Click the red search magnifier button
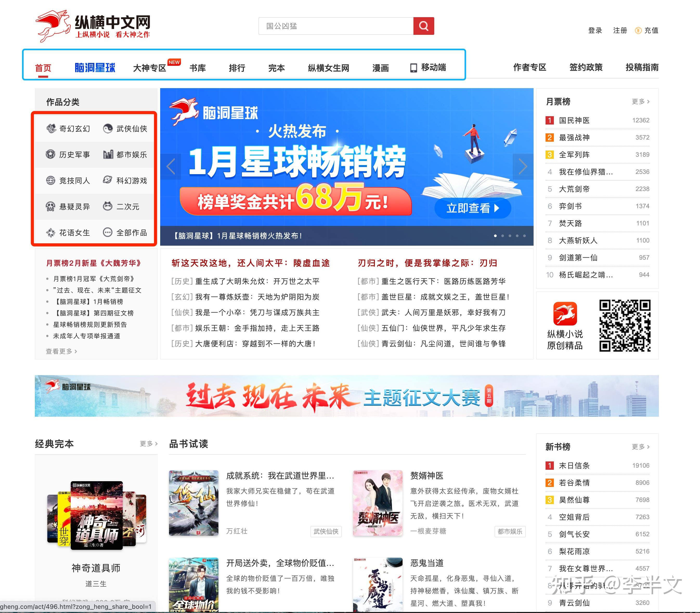Screen dimensions: 700x613 (424, 26)
